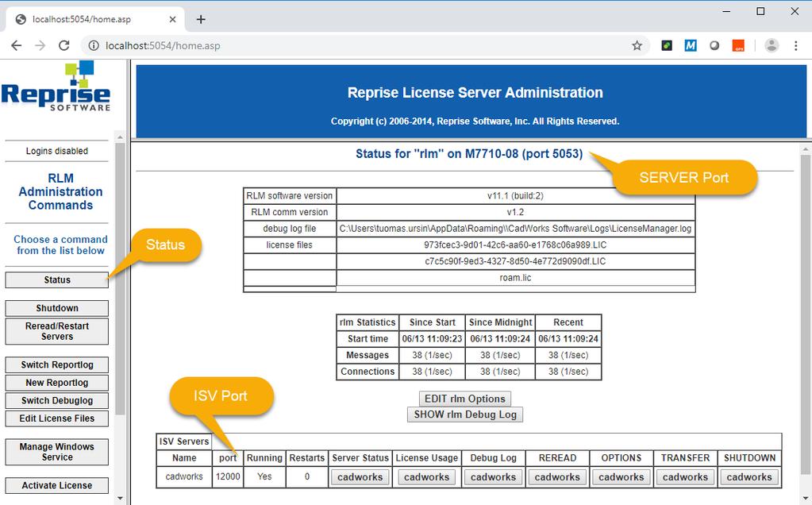Viewport: 812px width, 505px height.
Task: Click the Running value Yes
Action: click(x=264, y=476)
